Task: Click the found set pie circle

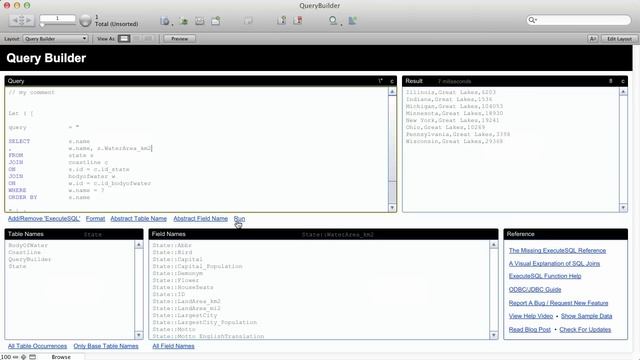Action: tap(85, 21)
